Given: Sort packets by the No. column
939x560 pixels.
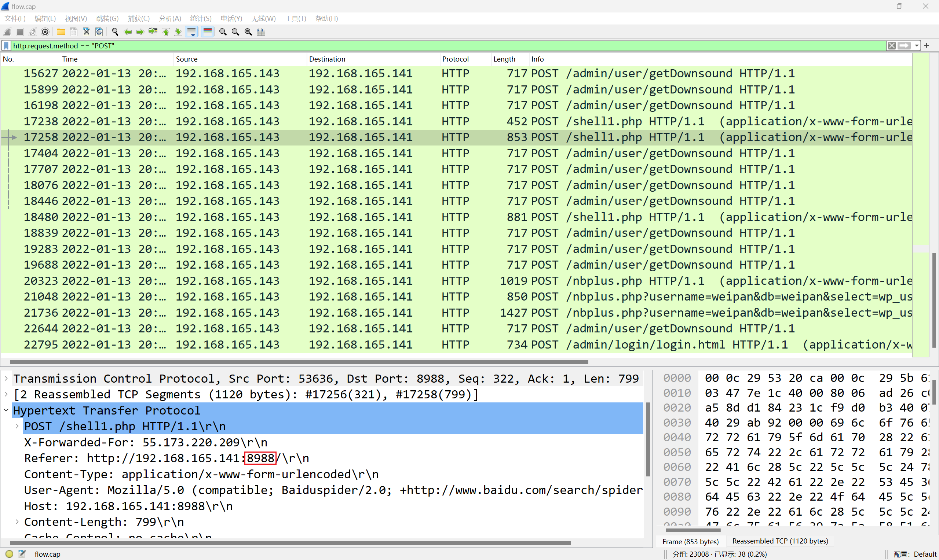Looking at the screenshot, I should (x=30, y=59).
